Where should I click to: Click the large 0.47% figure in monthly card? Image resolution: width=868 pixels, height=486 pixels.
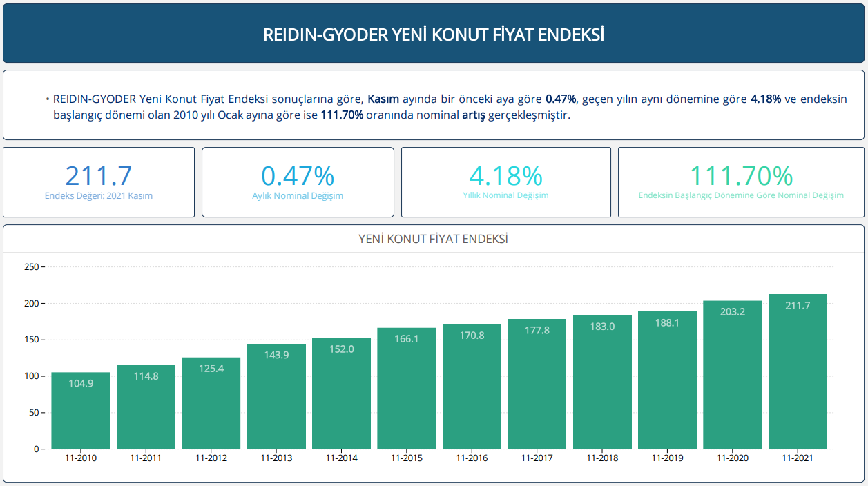coord(298,176)
